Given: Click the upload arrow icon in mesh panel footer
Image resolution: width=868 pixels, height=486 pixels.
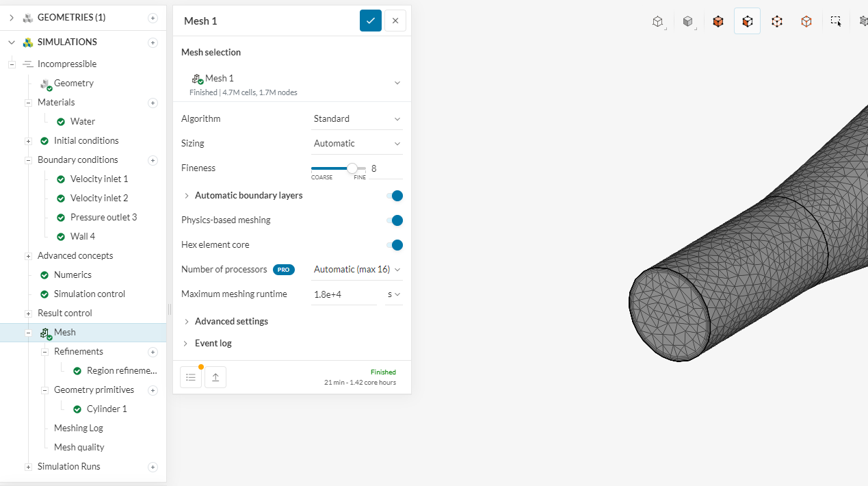Looking at the screenshot, I should tap(215, 376).
